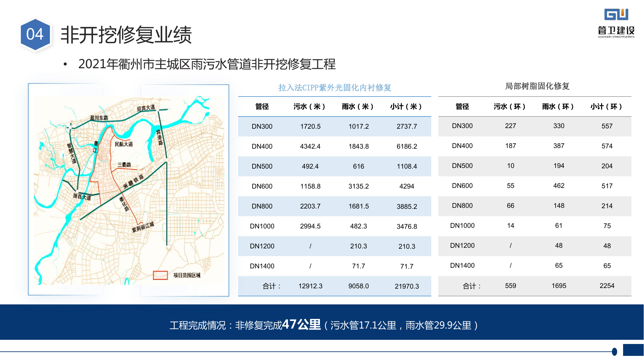Select the value 2737.7

[x=407, y=126]
